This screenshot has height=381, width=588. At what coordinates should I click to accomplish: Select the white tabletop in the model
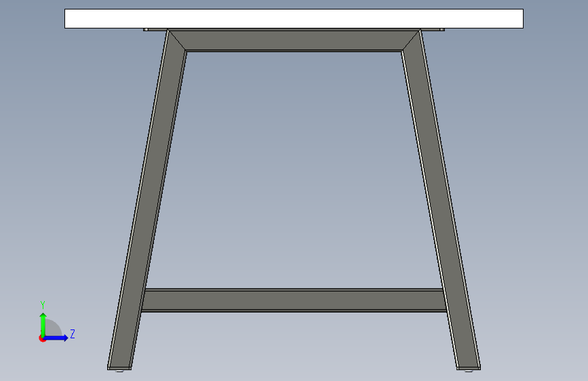point(294,19)
